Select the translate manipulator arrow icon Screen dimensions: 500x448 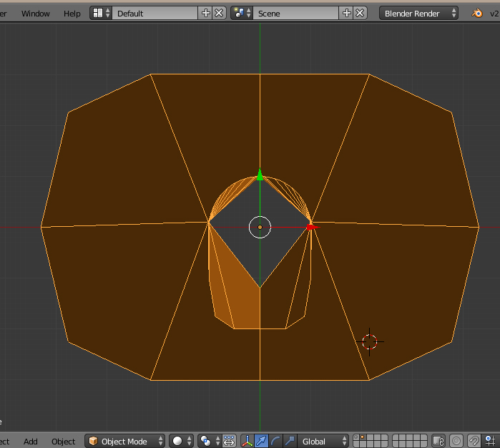(261, 441)
